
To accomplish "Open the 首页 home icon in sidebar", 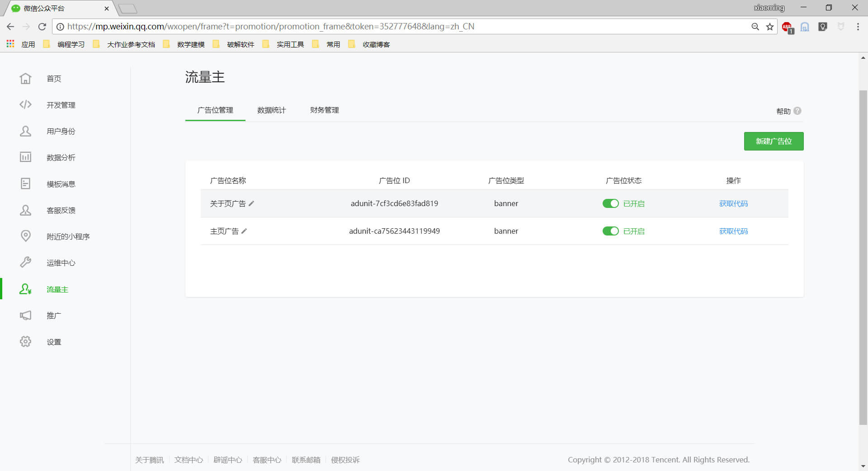I will pyautogui.click(x=25, y=78).
